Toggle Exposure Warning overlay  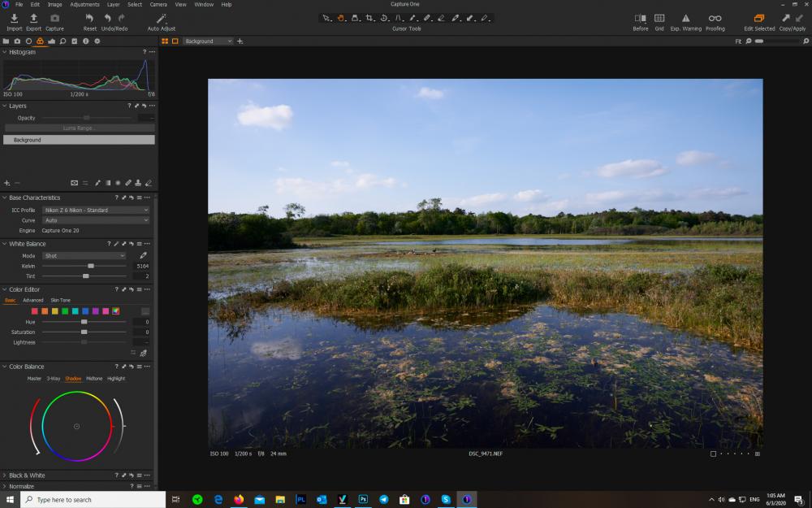pos(685,19)
